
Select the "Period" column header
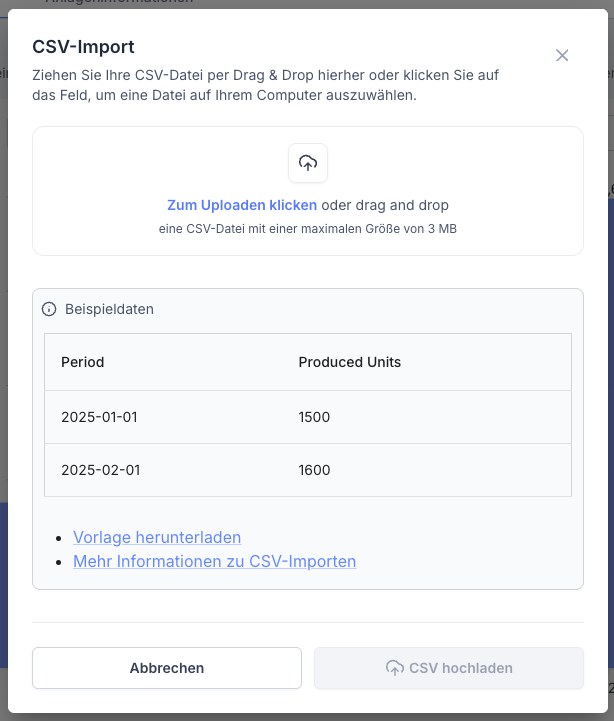[x=83, y=362]
